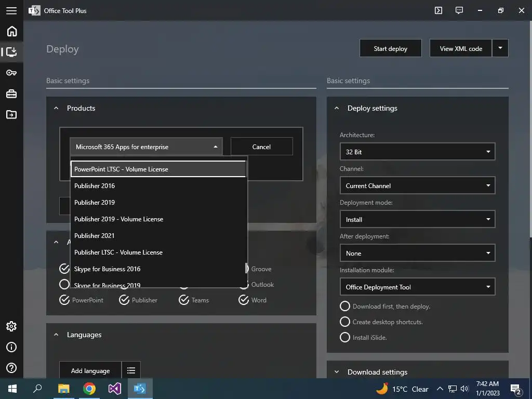Launch Google Chrome from taskbar
The image size is (532, 399).
pos(89,389)
